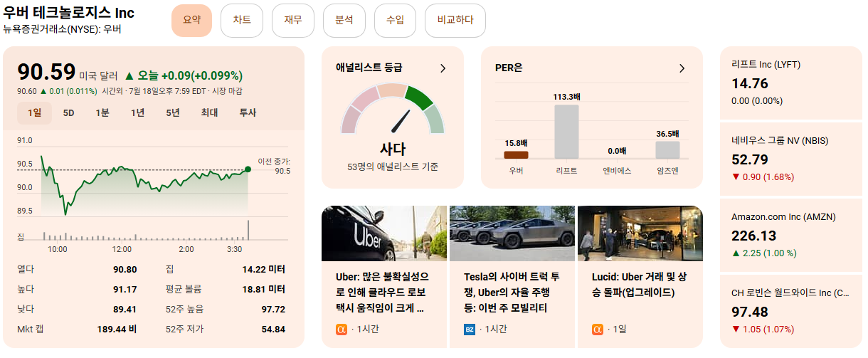Screen dimensions: 868x358
Task: Open the 네비우스 그룹 NV (NBIS) card
Action: [791, 159]
